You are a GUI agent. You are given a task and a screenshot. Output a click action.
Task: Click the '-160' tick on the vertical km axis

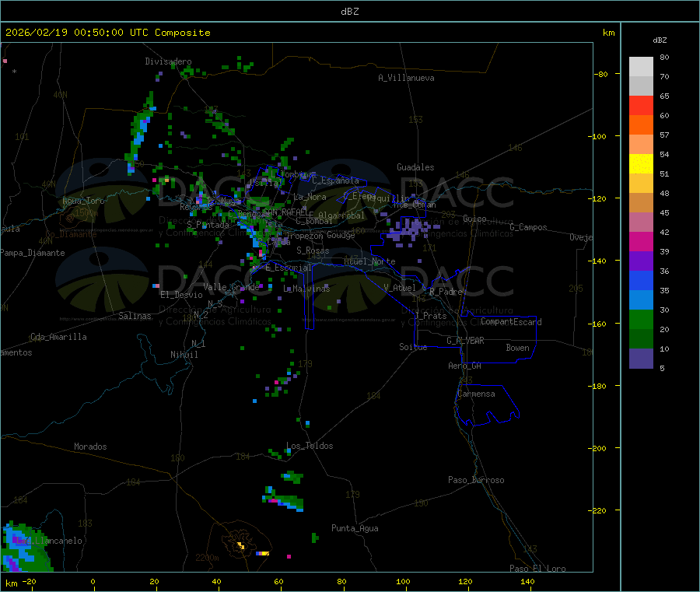click(597, 324)
